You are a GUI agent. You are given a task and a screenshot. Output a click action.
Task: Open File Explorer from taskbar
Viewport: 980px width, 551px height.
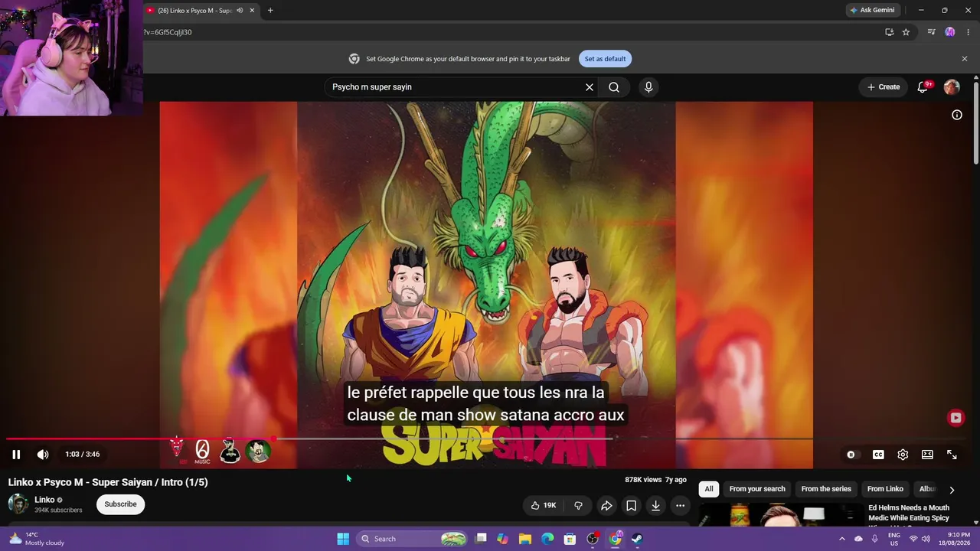pyautogui.click(x=524, y=539)
